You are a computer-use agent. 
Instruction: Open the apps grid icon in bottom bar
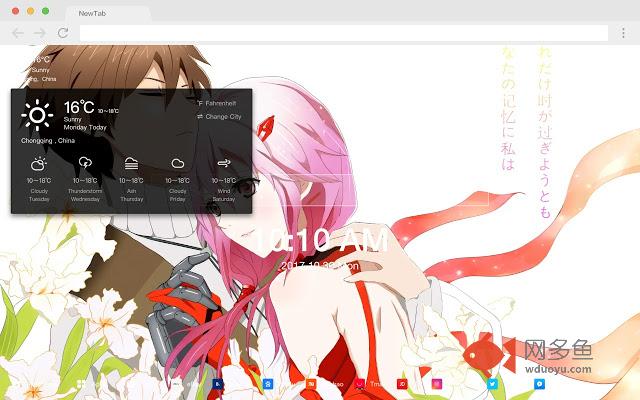(x=81, y=384)
